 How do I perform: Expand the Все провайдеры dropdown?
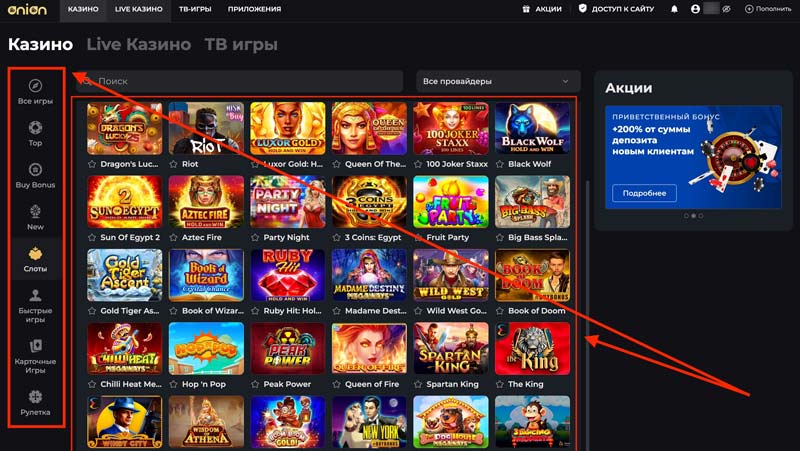tap(498, 81)
